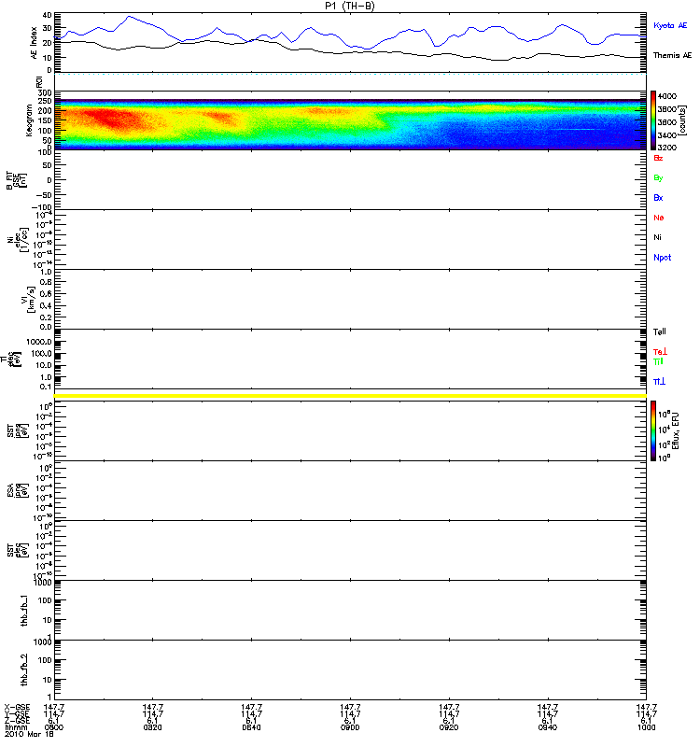
Task: Click the red Bz legend label
Action: coord(658,158)
